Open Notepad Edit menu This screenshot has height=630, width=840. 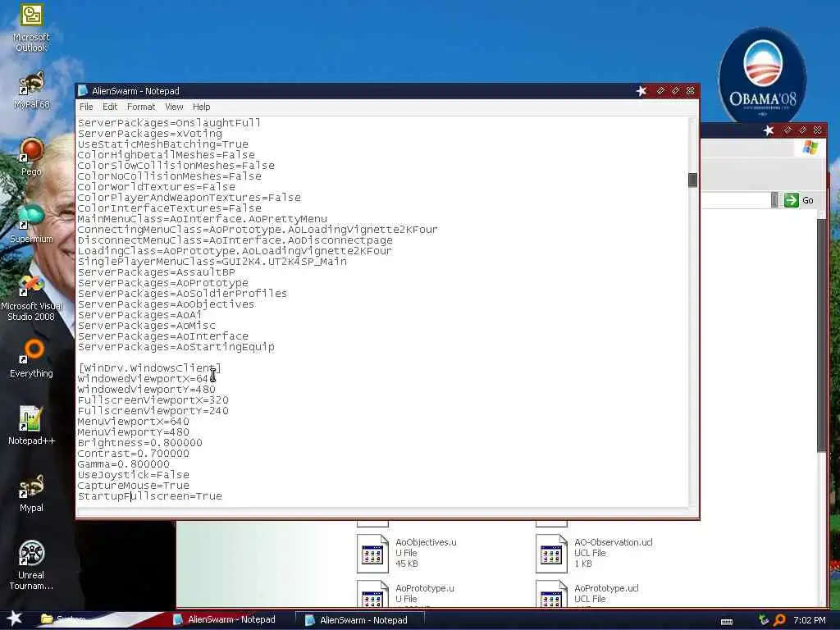pos(110,107)
